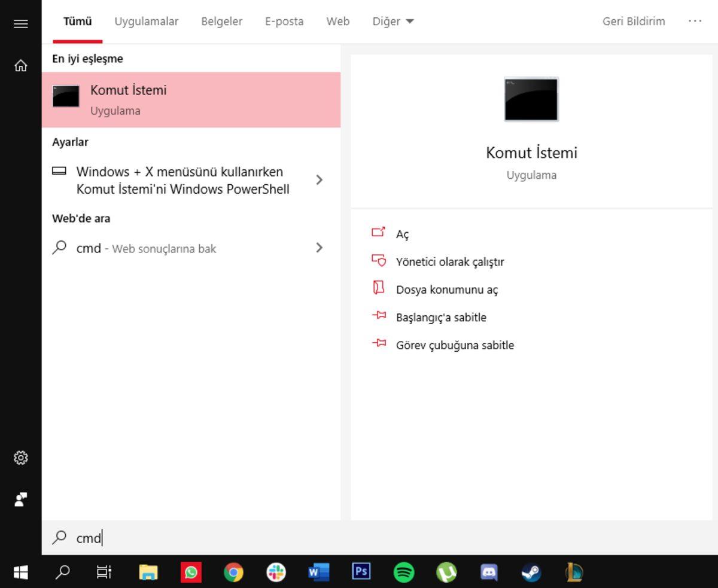Image resolution: width=718 pixels, height=588 pixels.
Task: Open Spotify from the taskbar
Action: [404, 572]
